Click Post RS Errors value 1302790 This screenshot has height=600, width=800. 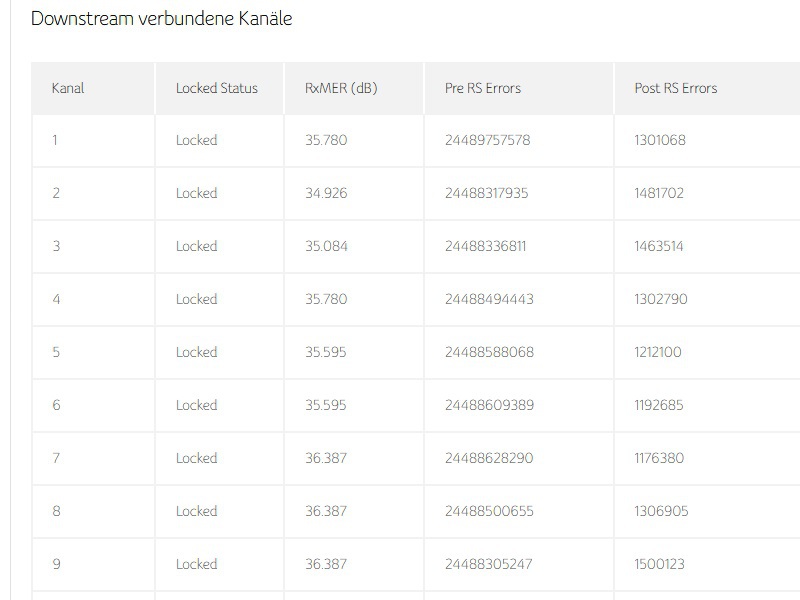(660, 299)
